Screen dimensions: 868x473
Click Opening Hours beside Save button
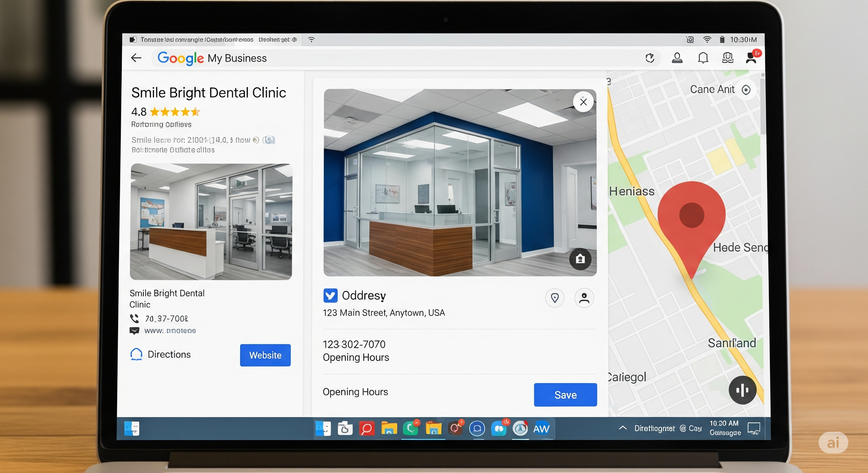(x=355, y=392)
